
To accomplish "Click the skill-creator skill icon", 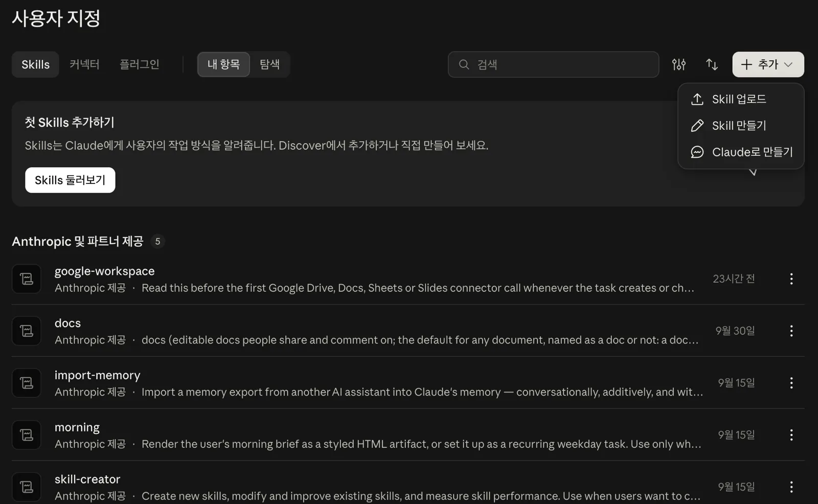I will tap(27, 487).
